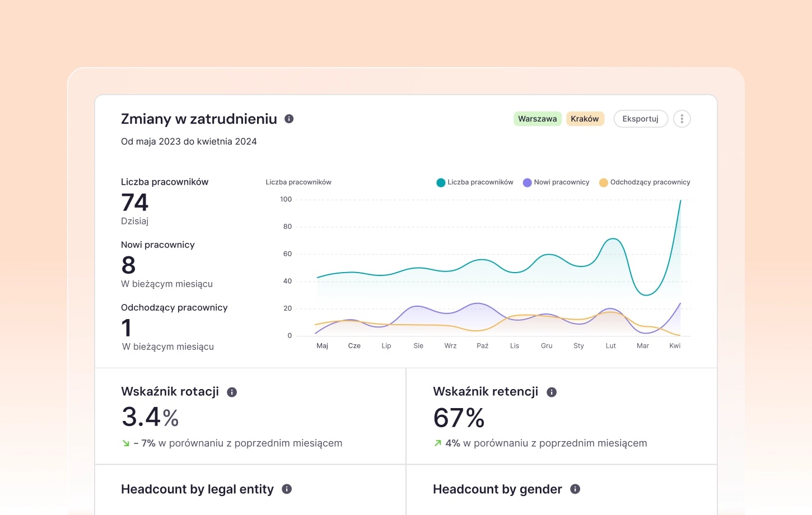812x515 pixels.
Task: Select the Kraków location tag
Action: pos(585,119)
